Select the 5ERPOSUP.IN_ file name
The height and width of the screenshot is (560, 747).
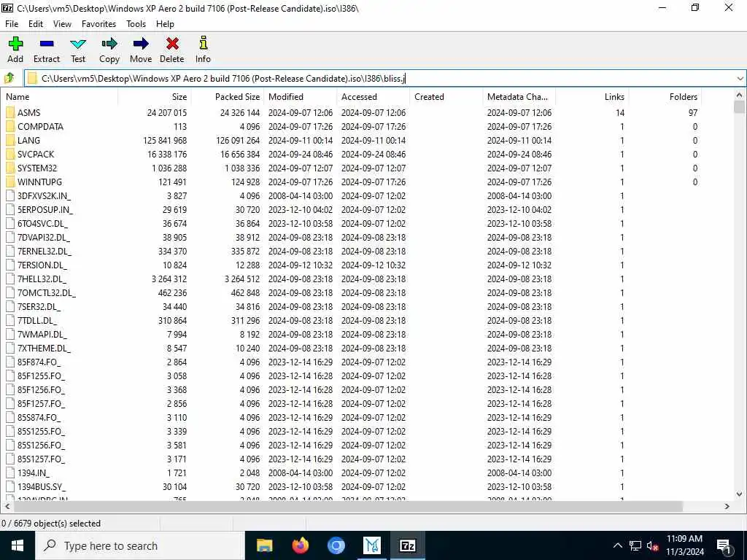(44, 210)
